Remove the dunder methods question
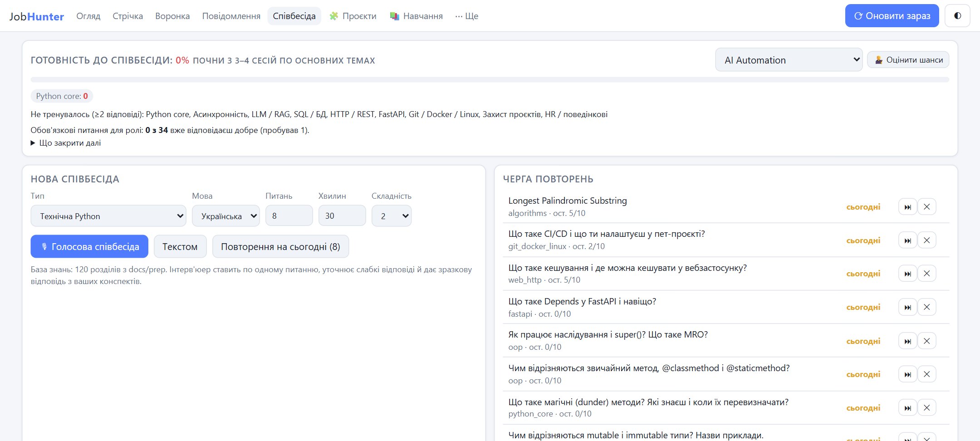This screenshot has width=980, height=441. click(x=927, y=408)
